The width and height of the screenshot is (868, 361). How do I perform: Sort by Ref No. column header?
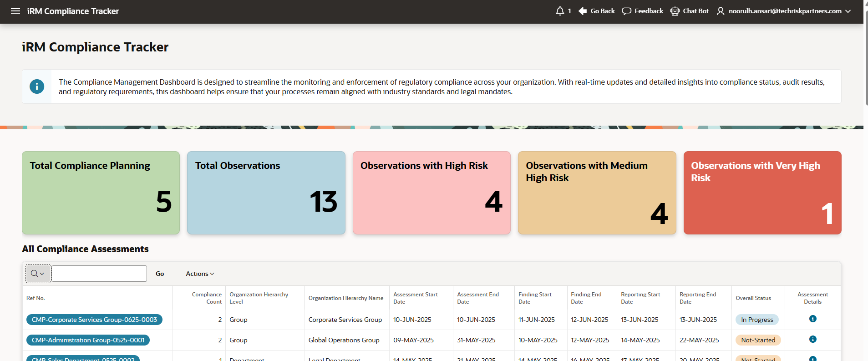pos(36,298)
